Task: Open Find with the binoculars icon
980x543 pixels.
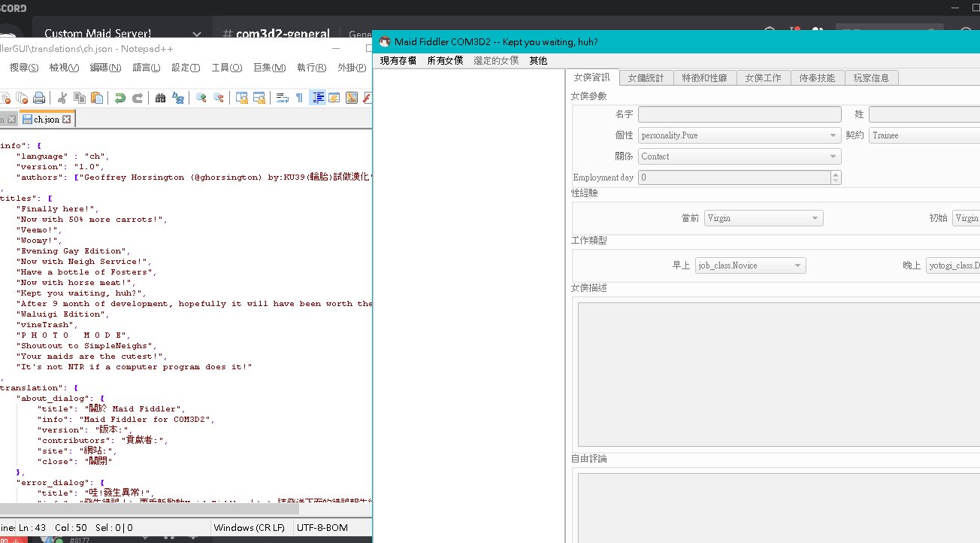Action: tap(160, 98)
